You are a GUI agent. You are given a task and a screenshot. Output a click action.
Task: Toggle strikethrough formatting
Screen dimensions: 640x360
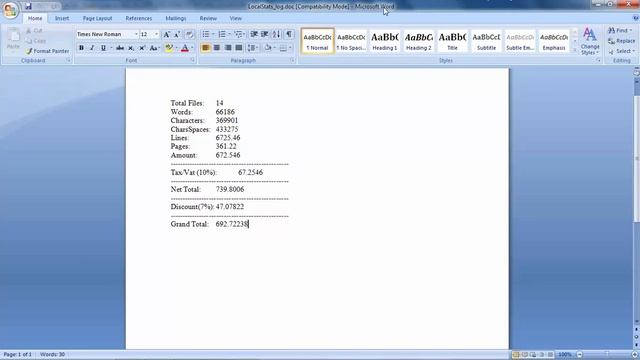(120, 48)
